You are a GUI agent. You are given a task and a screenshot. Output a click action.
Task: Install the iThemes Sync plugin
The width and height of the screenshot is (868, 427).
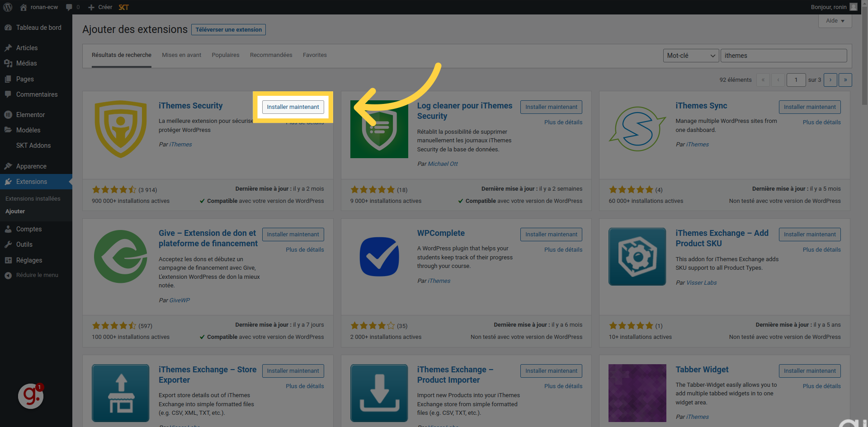tap(810, 107)
